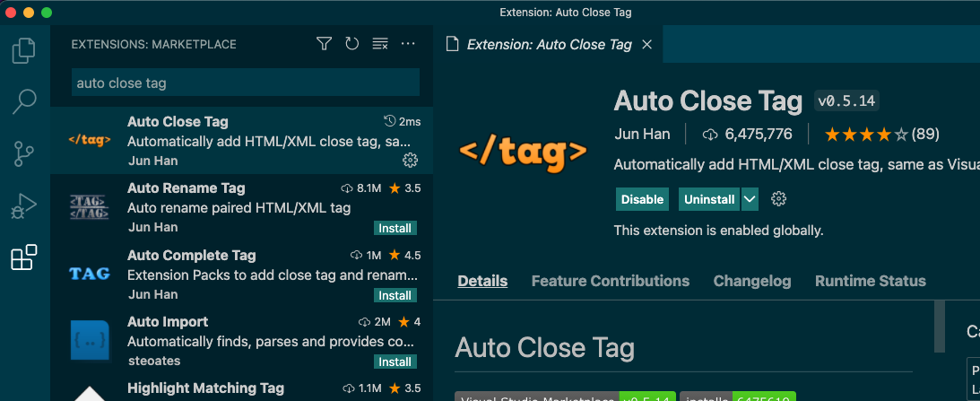Refresh the extensions marketplace list
The image size is (980, 401).
coord(351,44)
